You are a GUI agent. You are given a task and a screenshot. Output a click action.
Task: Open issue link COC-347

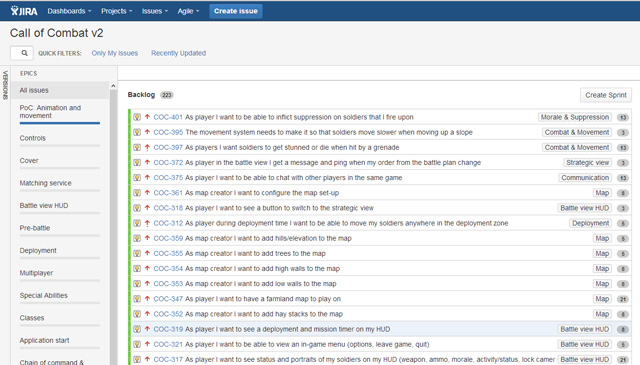168,299
